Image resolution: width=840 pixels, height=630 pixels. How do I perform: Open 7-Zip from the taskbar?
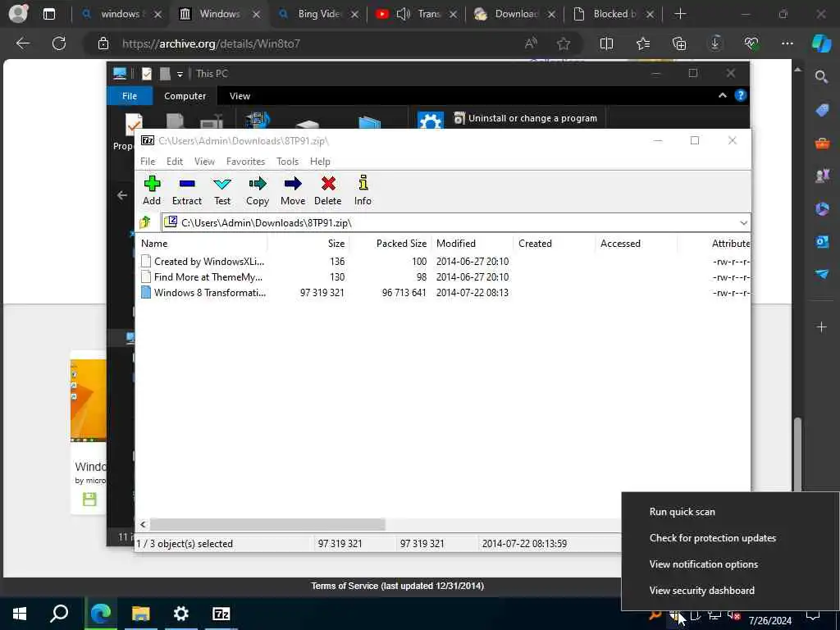[221, 614]
